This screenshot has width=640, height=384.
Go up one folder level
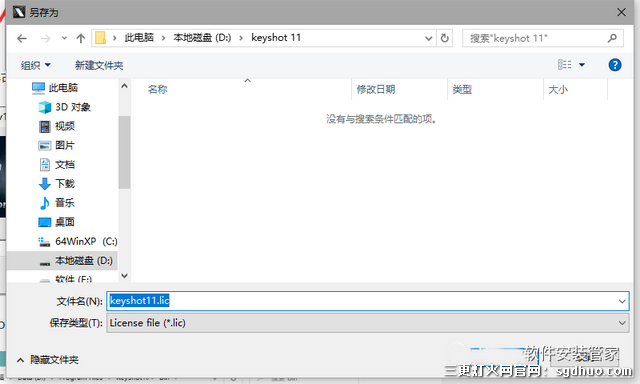(x=81, y=38)
